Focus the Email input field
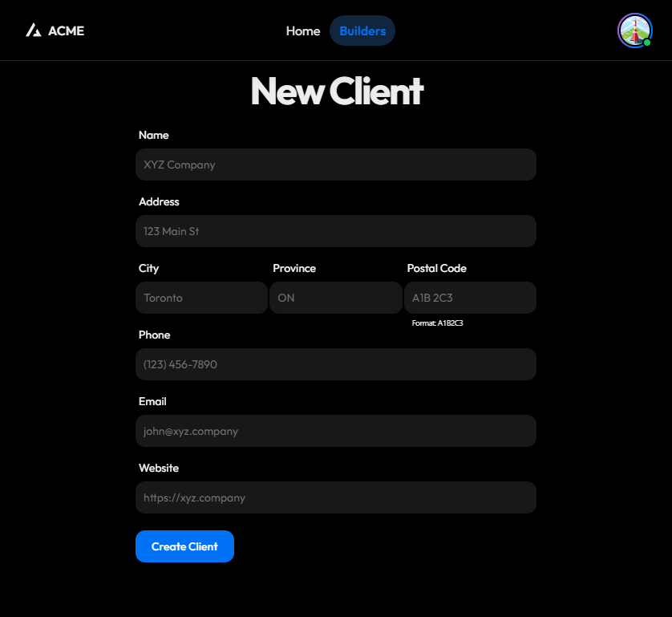 coord(335,431)
